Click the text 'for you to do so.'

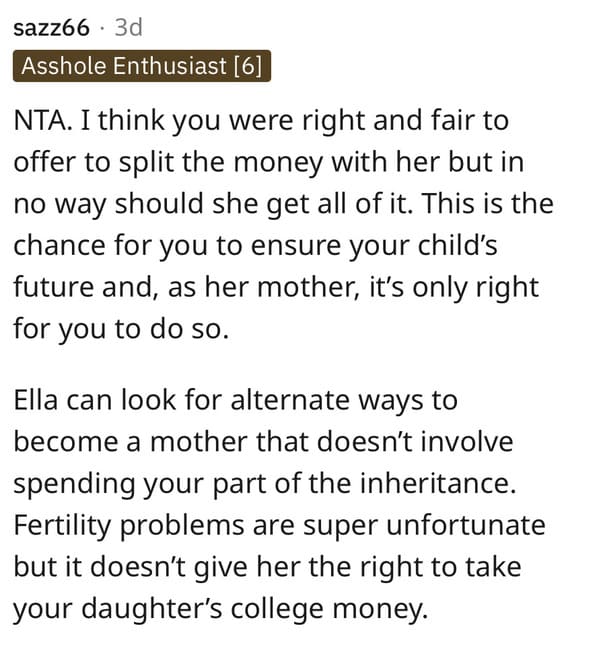tap(121, 329)
